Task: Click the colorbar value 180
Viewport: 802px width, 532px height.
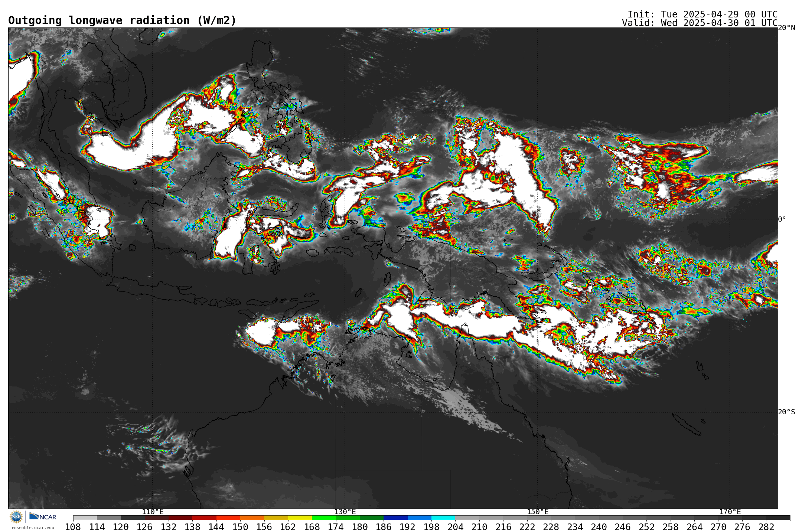Action: pos(360,527)
